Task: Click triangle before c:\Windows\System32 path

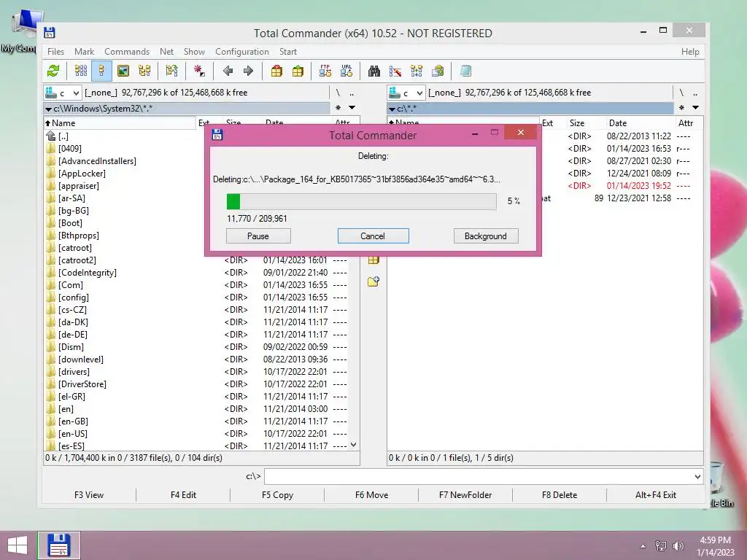Action: [48, 109]
